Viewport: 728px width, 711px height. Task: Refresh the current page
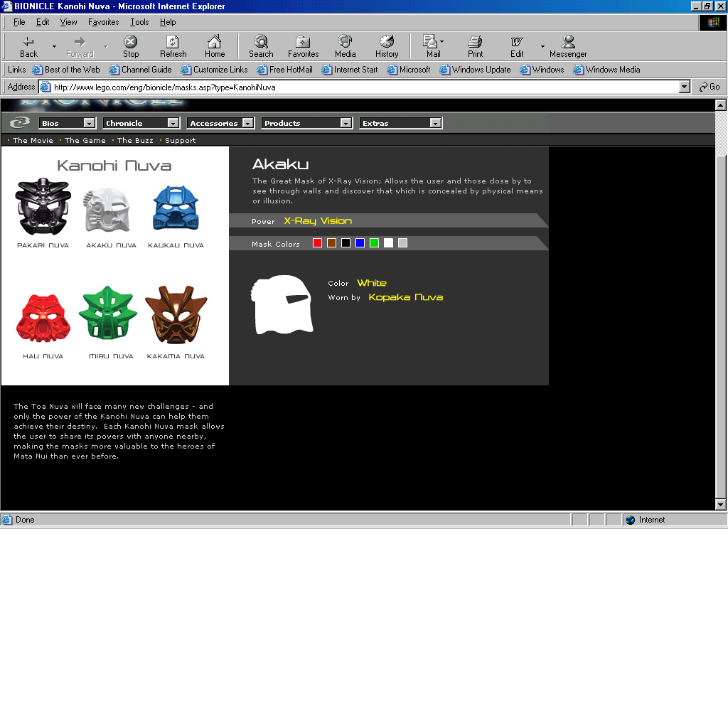173,46
